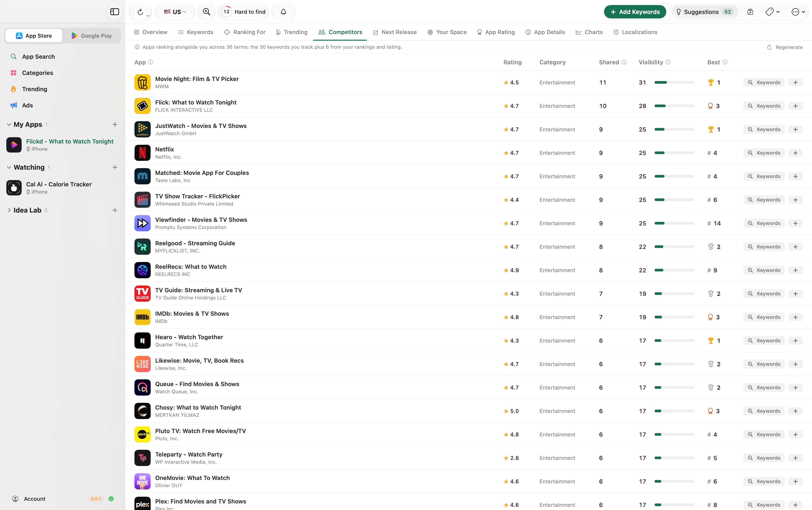This screenshot has height=510, width=812.
Task: Open the US country selector
Action: point(175,12)
